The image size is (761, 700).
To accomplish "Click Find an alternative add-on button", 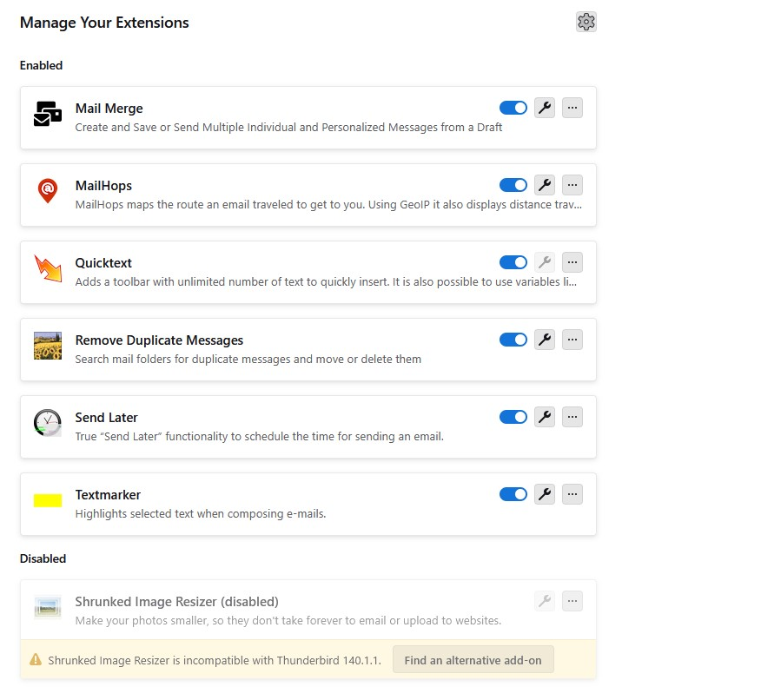I will coord(473,660).
